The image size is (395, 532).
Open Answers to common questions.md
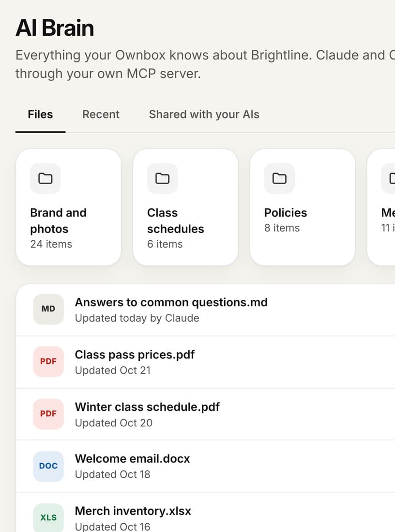(171, 302)
